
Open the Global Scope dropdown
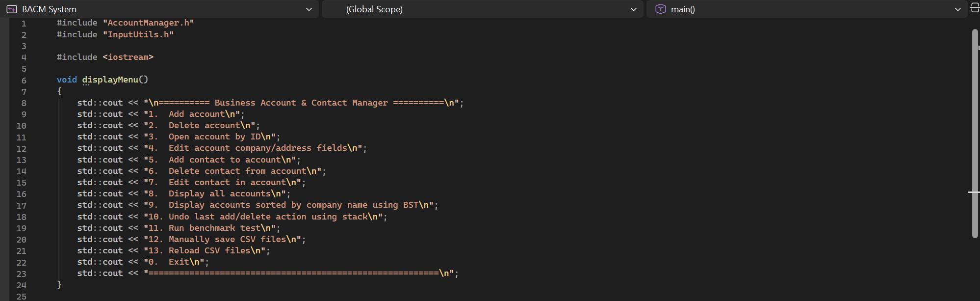pyautogui.click(x=482, y=9)
